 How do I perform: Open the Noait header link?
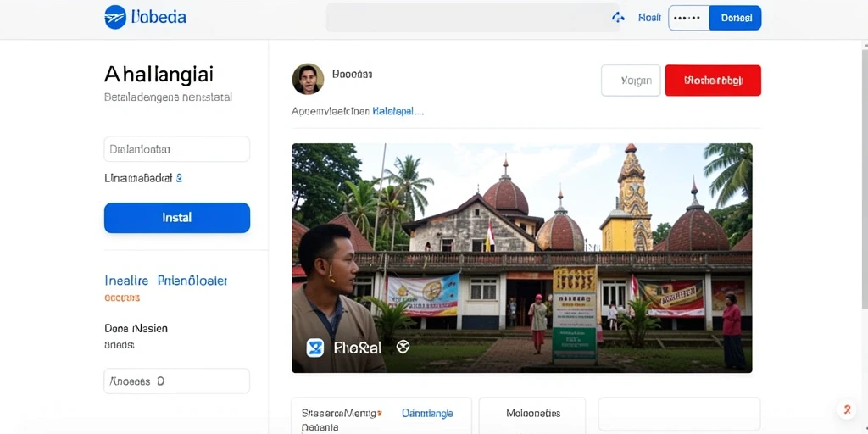[x=649, y=18]
